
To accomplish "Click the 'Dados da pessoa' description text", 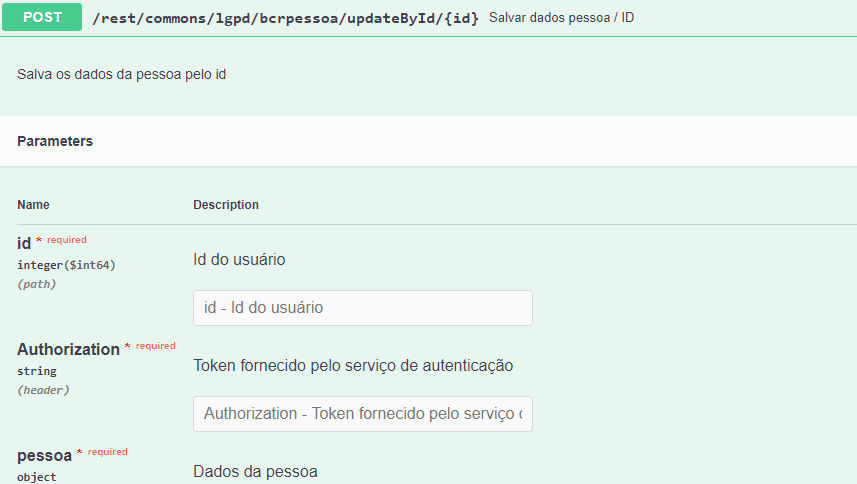I will (x=255, y=471).
